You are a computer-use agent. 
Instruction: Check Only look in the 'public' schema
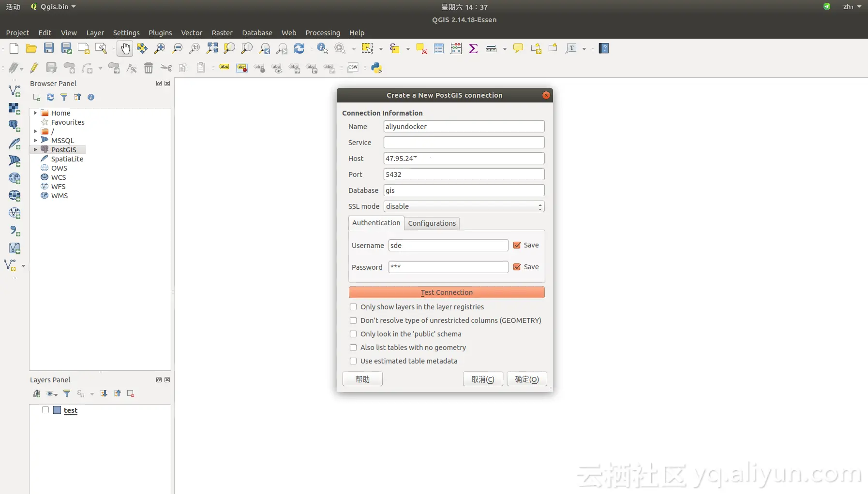tap(353, 334)
